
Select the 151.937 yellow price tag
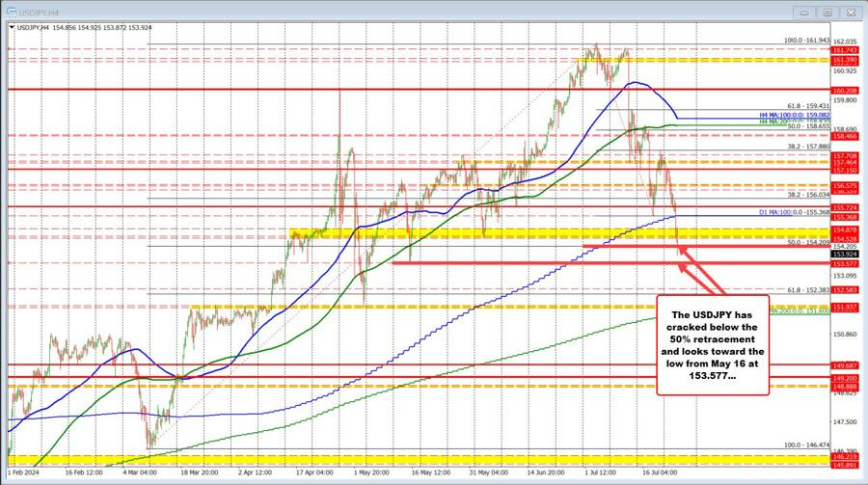coord(845,308)
